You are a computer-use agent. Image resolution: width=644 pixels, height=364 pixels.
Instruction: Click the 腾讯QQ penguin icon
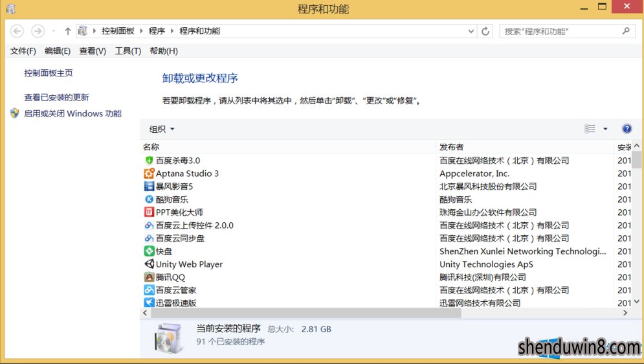click(149, 277)
